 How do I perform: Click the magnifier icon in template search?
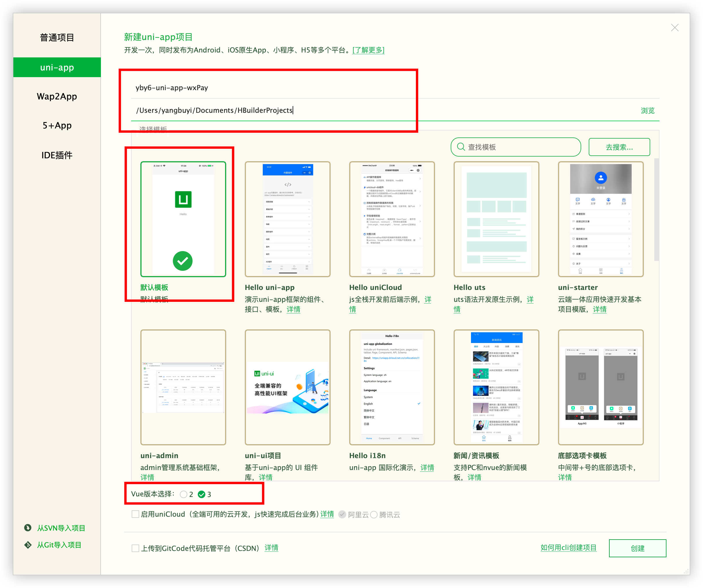click(461, 147)
